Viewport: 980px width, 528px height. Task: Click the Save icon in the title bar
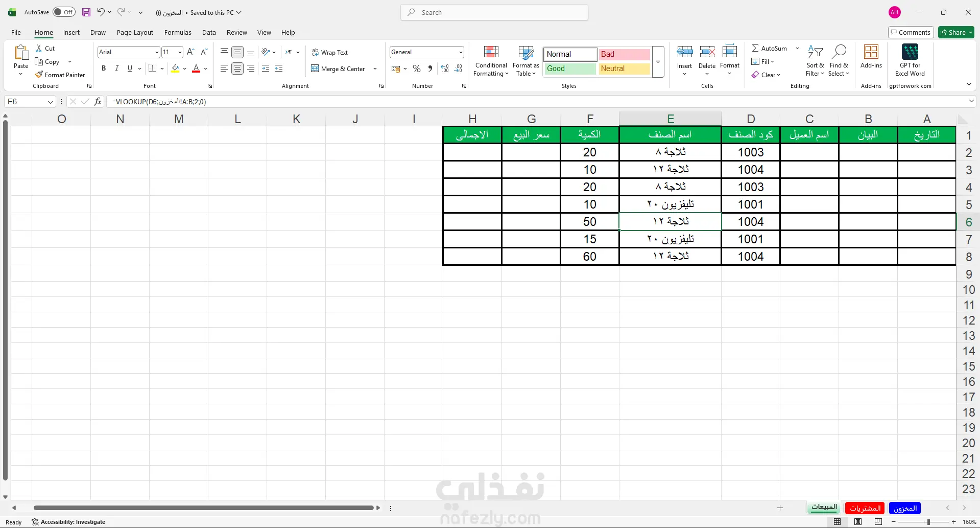tap(86, 12)
